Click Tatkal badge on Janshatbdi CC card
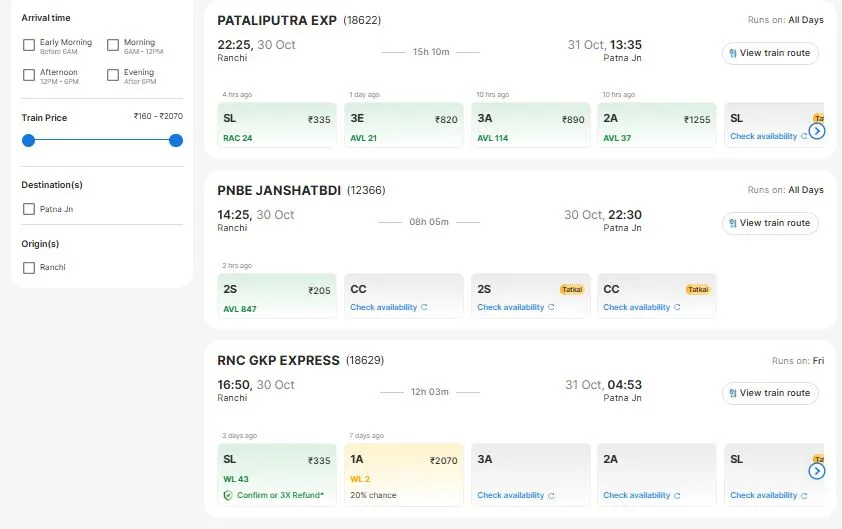This screenshot has width=842, height=529. click(698, 289)
